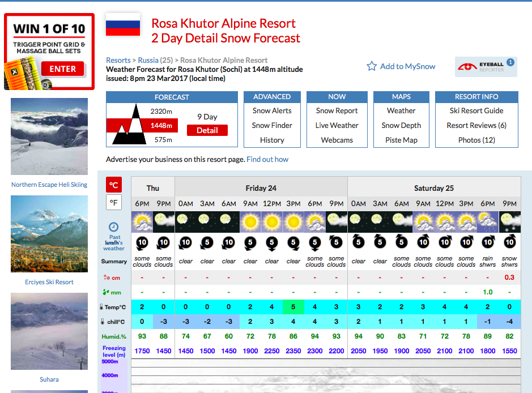Click Friday 3AM wind direction icon
This screenshot has width=532, height=393.
pyautogui.click(x=207, y=243)
